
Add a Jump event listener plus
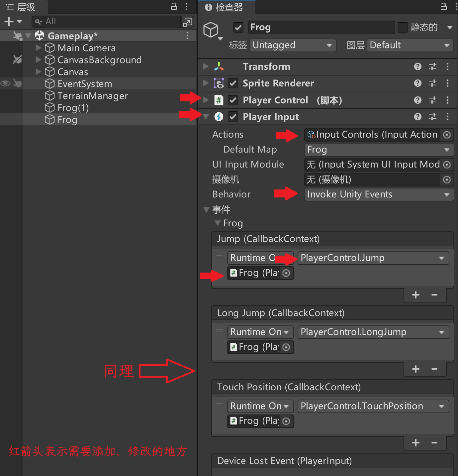pyautogui.click(x=416, y=295)
